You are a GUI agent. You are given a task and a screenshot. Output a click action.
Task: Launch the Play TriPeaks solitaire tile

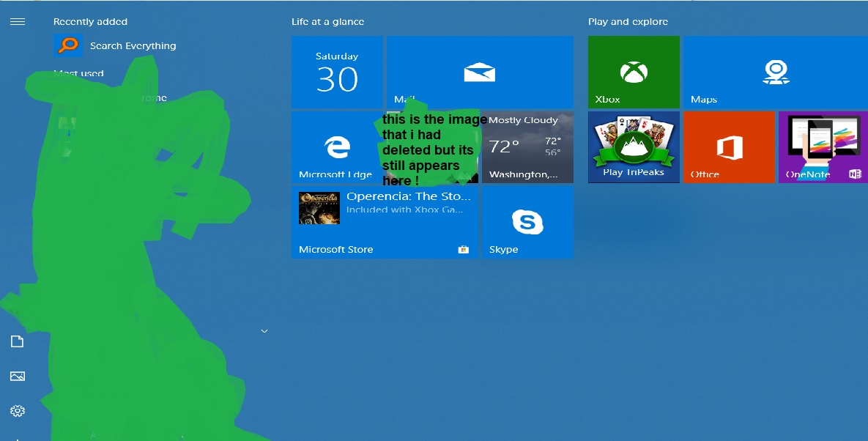634,147
